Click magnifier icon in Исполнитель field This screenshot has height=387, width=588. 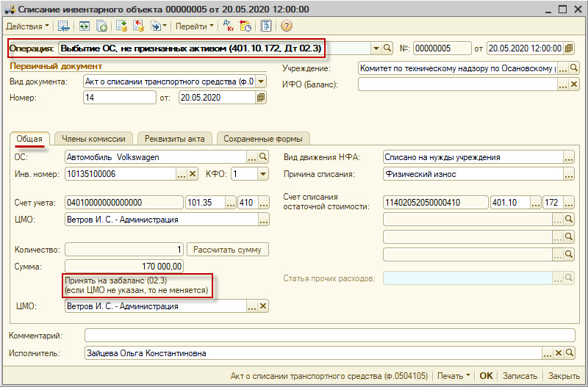click(569, 353)
